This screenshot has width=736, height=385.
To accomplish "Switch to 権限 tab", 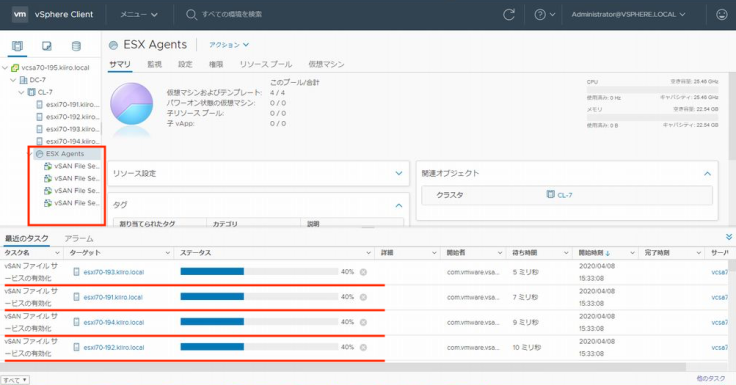I will (x=216, y=64).
